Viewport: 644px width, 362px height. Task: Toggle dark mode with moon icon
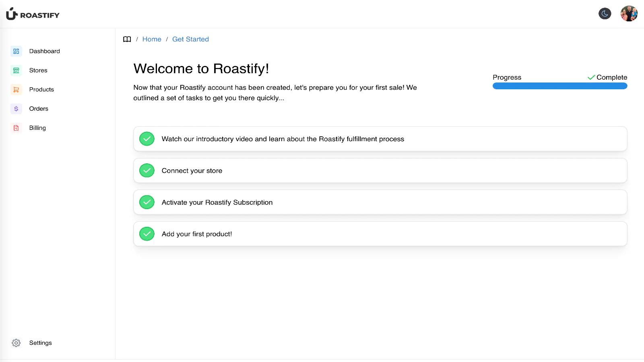pyautogui.click(x=605, y=14)
